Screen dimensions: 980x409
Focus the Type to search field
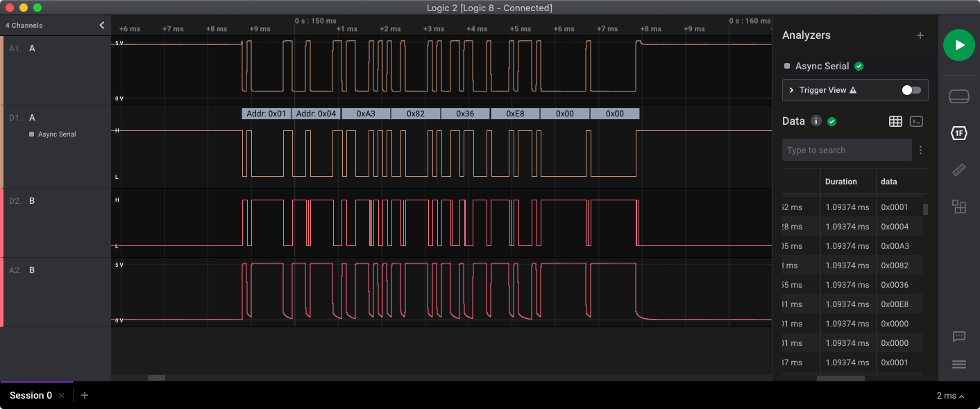847,150
